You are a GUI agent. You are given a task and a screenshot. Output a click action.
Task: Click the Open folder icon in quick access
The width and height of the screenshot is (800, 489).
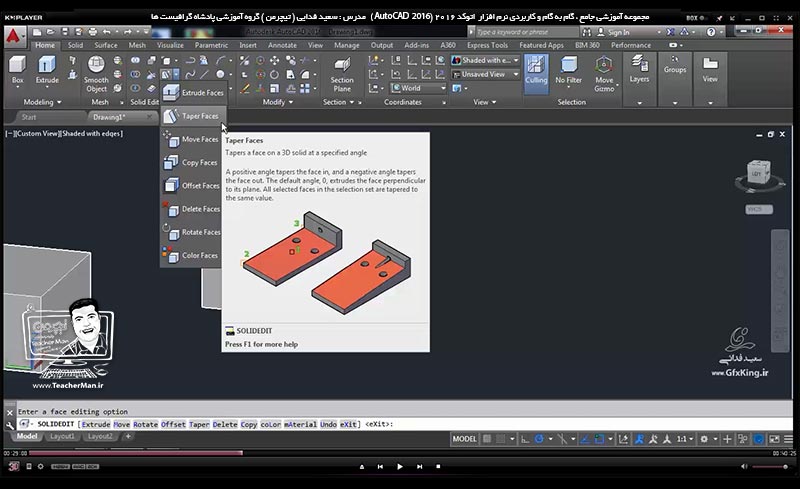point(51,32)
